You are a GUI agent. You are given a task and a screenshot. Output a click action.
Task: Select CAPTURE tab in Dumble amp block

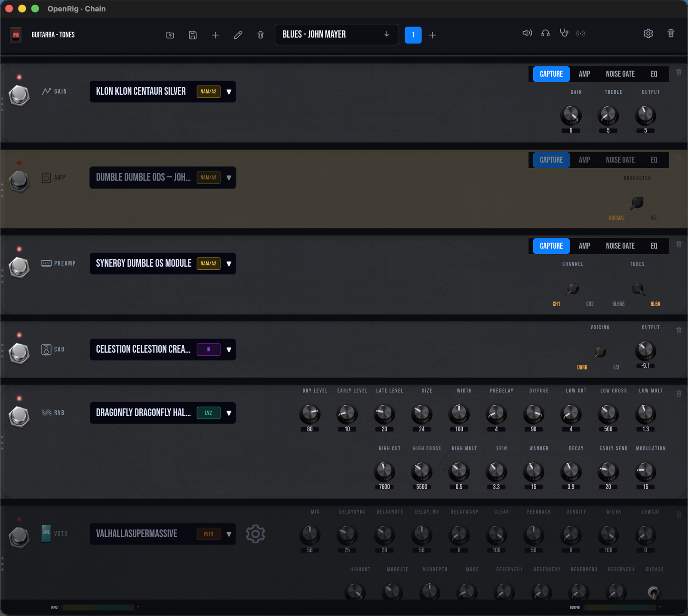click(551, 160)
